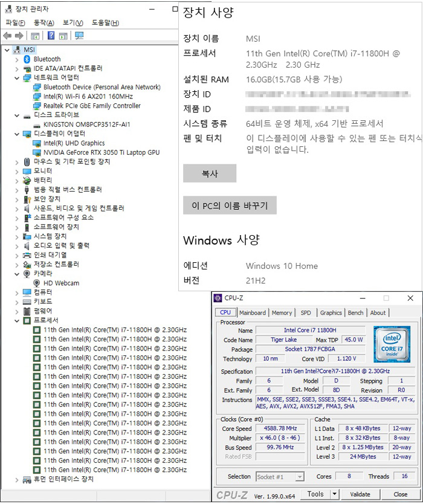
Task: Click the blue question mark help icon
Action: point(51,36)
